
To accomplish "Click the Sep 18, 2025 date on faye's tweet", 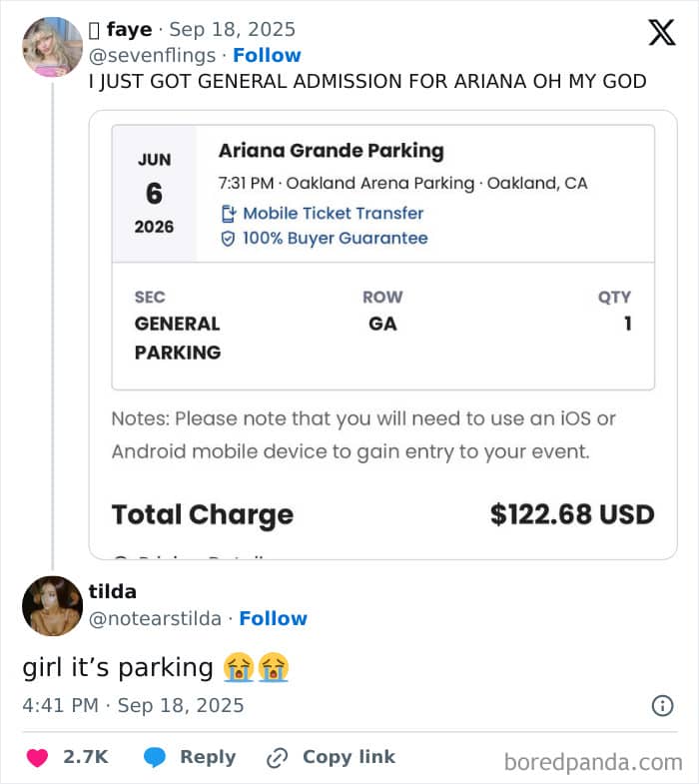I will (232, 30).
